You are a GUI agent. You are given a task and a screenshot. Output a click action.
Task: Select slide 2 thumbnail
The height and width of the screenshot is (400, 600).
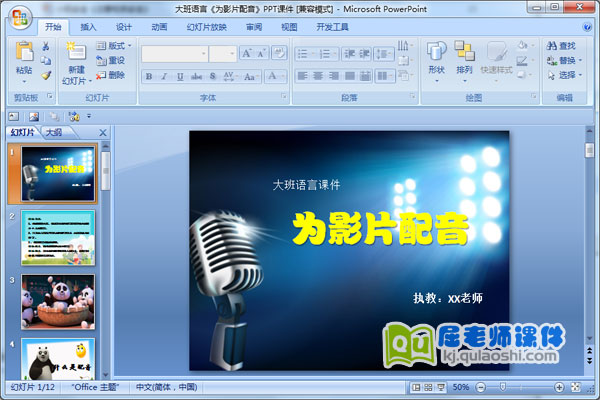point(58,238)
